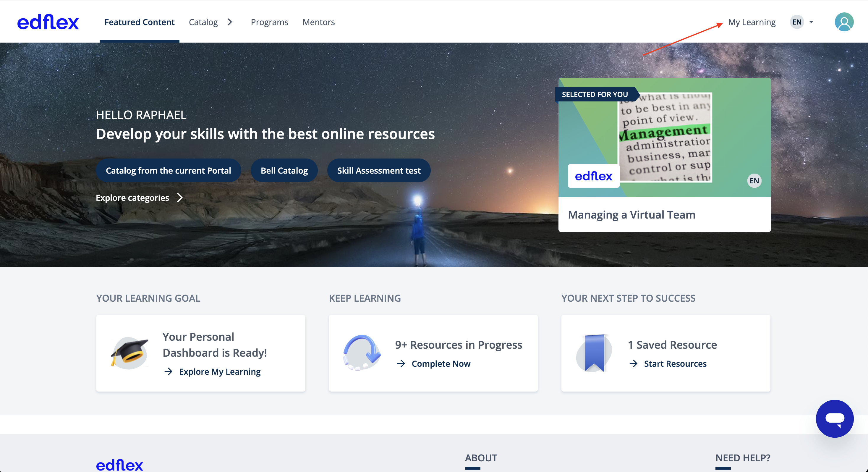Start the Skill Assessment test

379,170
